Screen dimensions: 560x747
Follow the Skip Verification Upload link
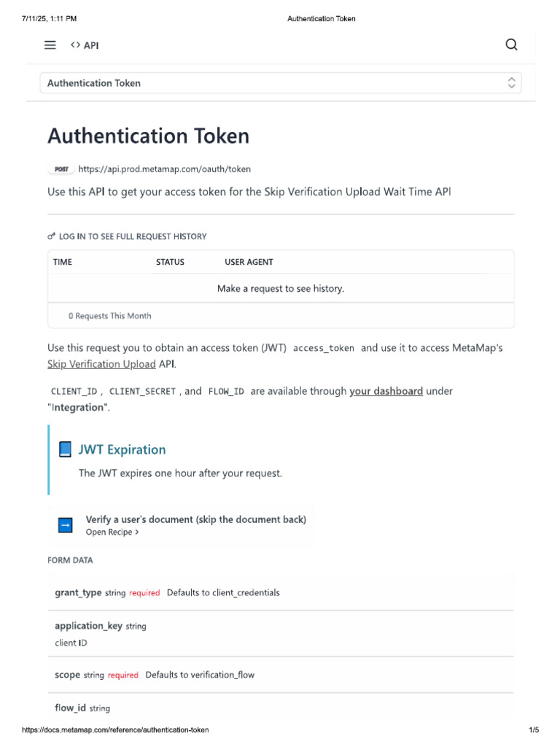click(x=101, y=364)
